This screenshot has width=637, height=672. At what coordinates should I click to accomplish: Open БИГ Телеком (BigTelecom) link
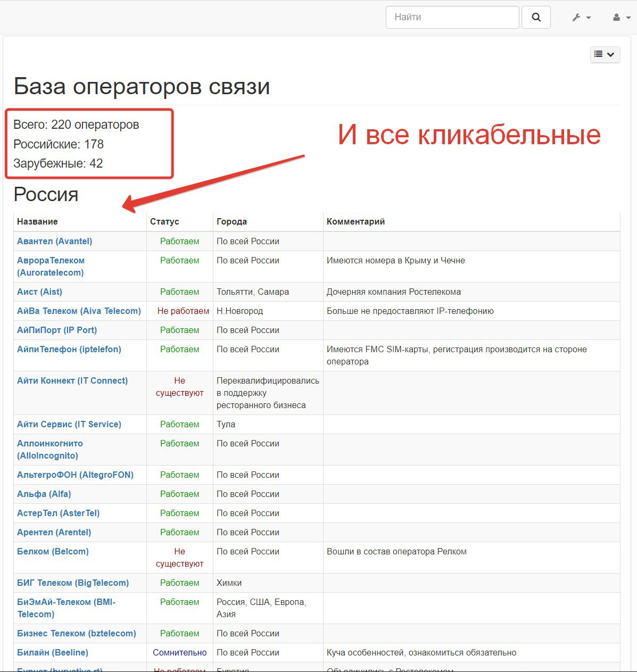click(73, 583)
